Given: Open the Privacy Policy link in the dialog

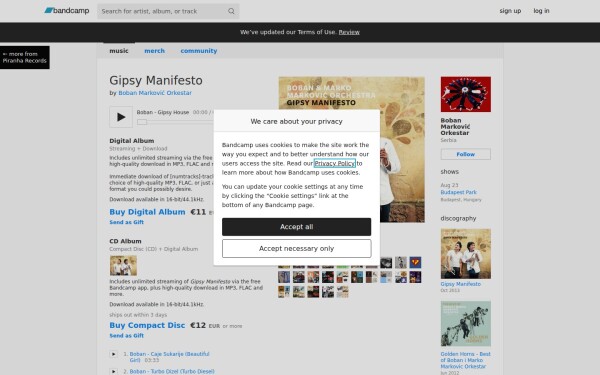Looking at the screenshot, I should click(x=334, y=163).
